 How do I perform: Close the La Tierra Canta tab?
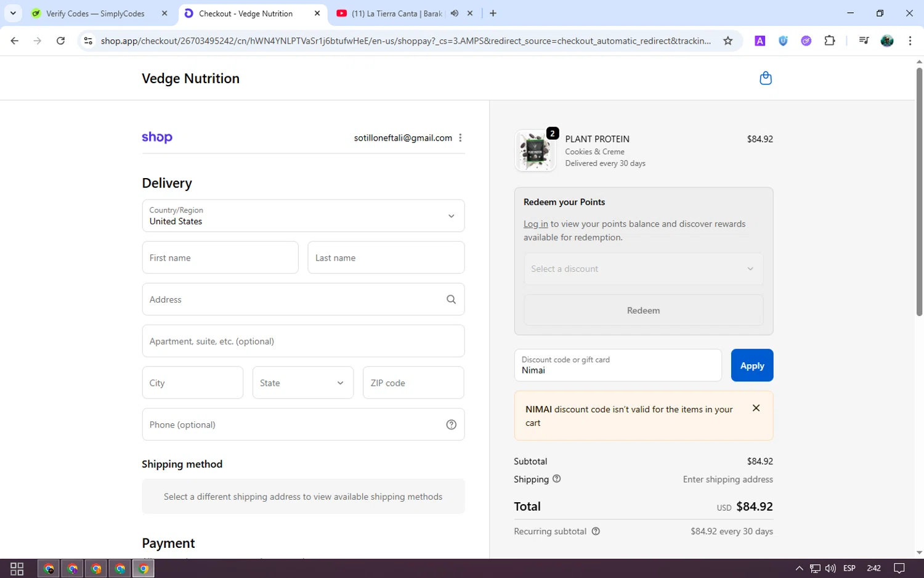point(470,13)
